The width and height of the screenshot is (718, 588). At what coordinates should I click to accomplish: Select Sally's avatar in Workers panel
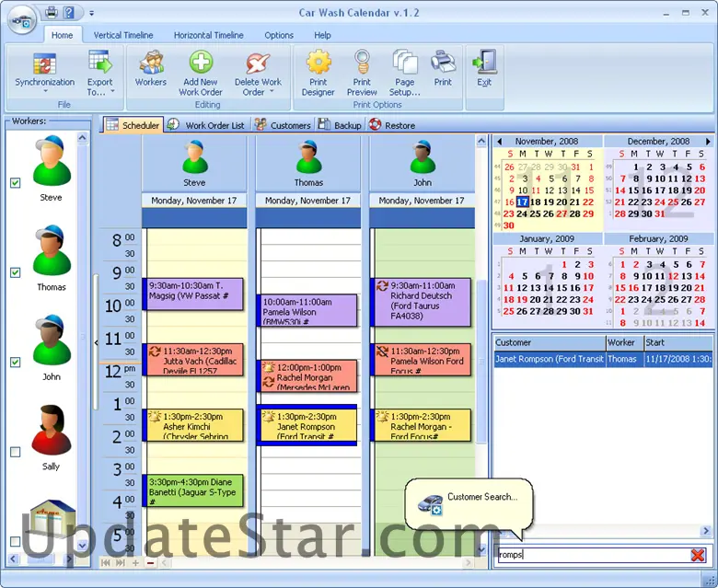click(52, 429)
